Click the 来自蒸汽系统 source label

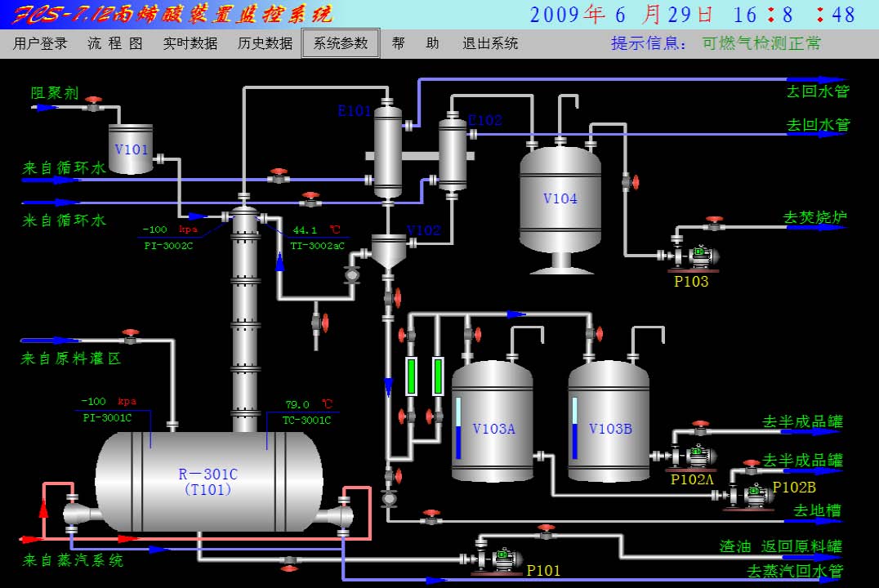73,560
